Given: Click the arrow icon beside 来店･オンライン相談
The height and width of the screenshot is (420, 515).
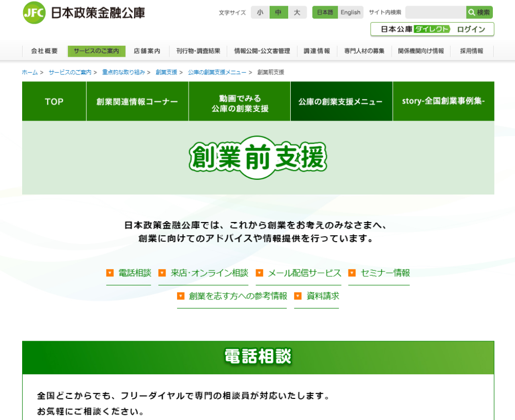Looking at the screenshot, I should (x=162, y=273).
